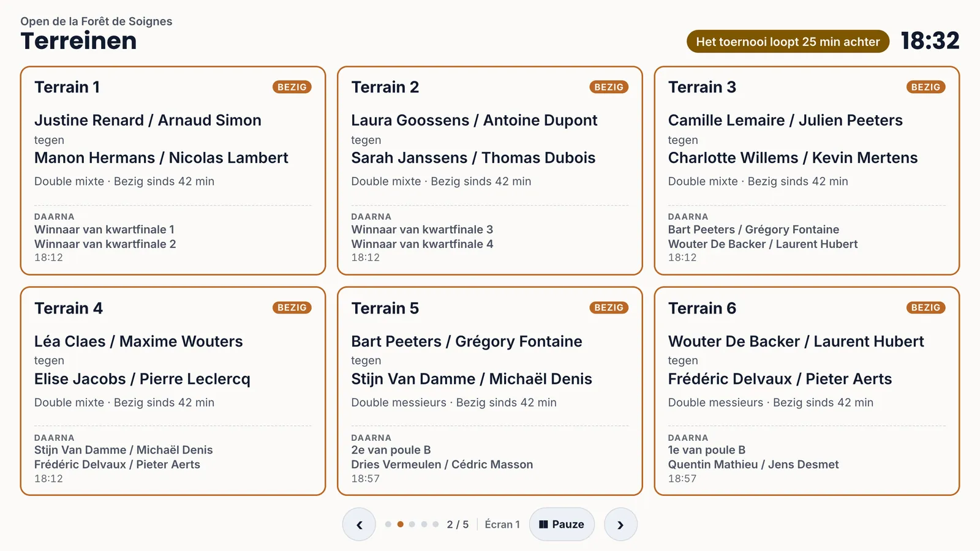Click the BEZIG badge on Terrain 6

tap(925, 307)
